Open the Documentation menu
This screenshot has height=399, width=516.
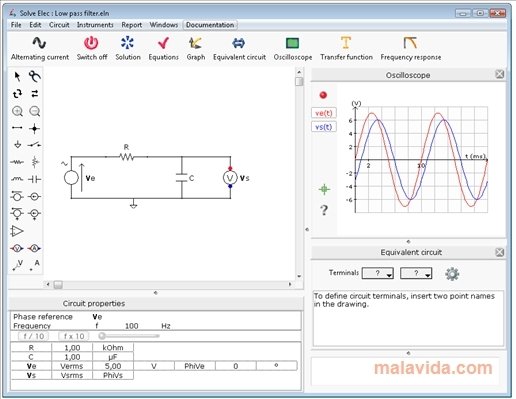coord(210,25)
